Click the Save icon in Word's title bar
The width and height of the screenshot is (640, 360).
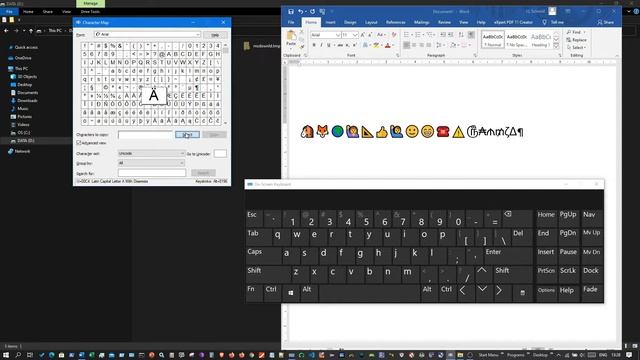[x=291, y=12]
